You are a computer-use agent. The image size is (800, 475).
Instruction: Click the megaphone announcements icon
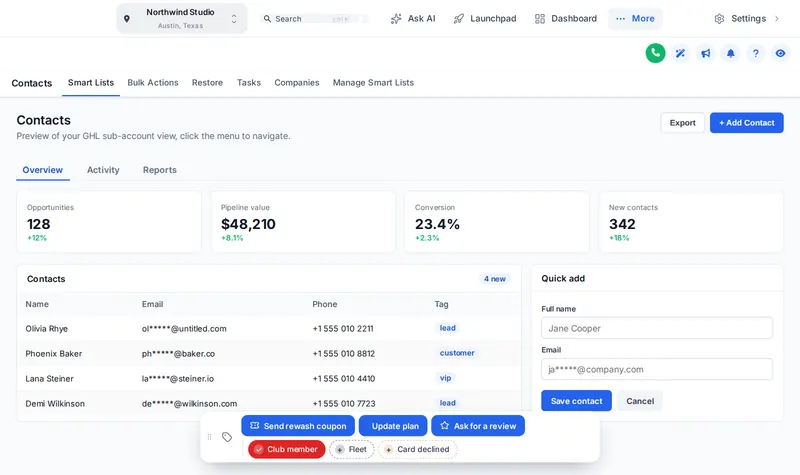pyautogui.click(x=706, y=53)
